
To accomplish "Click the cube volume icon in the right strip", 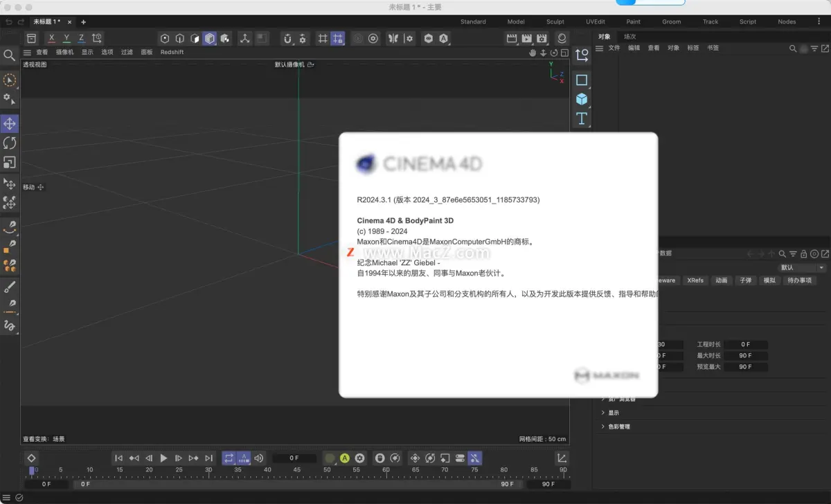I will [582, 99].
